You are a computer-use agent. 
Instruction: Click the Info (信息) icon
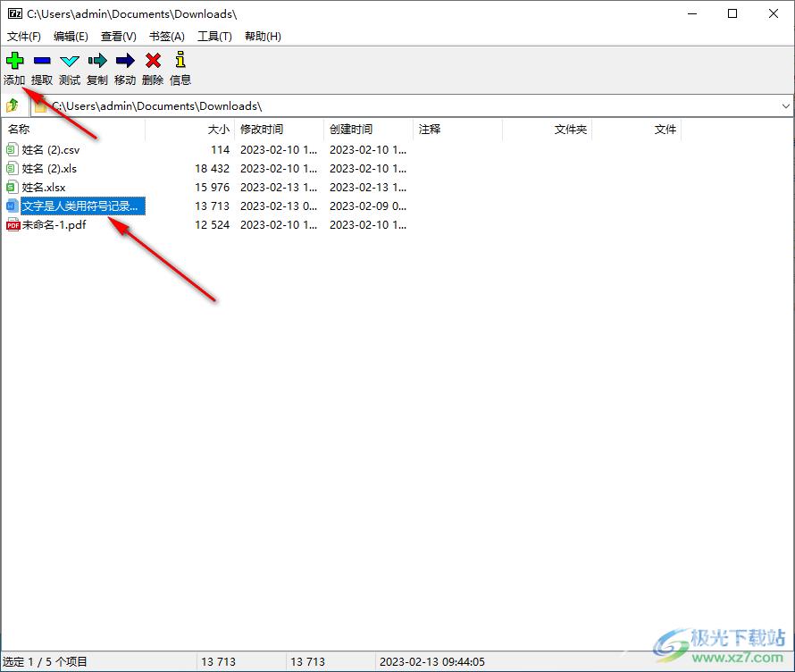click(x=180, y=59)
